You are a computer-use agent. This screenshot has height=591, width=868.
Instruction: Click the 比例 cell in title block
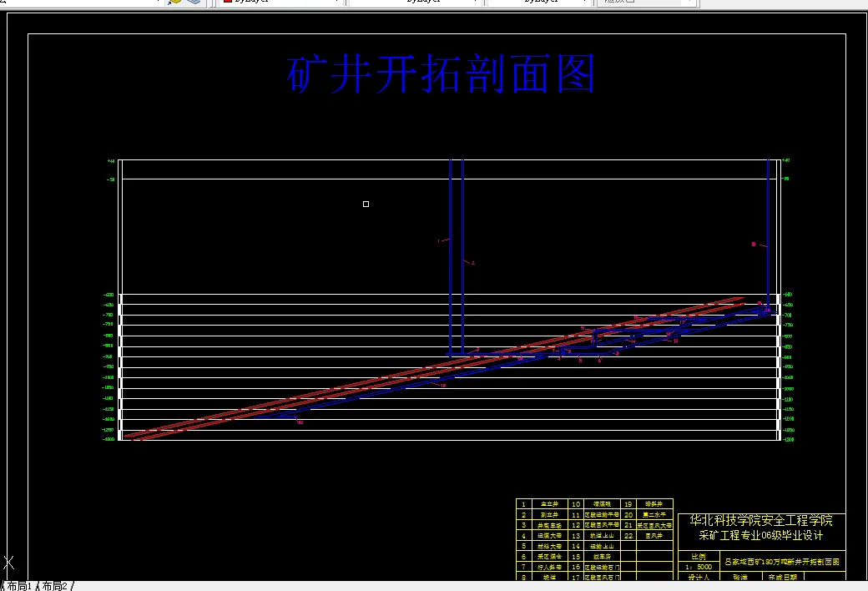699,557
